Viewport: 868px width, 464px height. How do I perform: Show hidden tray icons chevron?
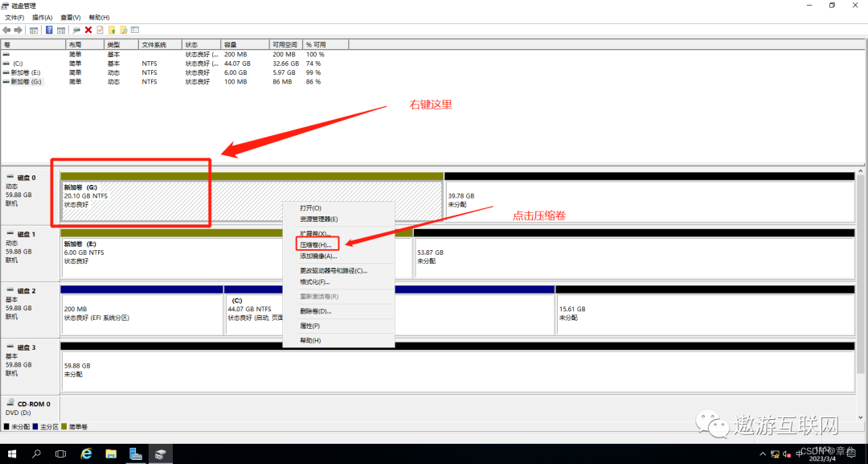[x=764, y=454]
